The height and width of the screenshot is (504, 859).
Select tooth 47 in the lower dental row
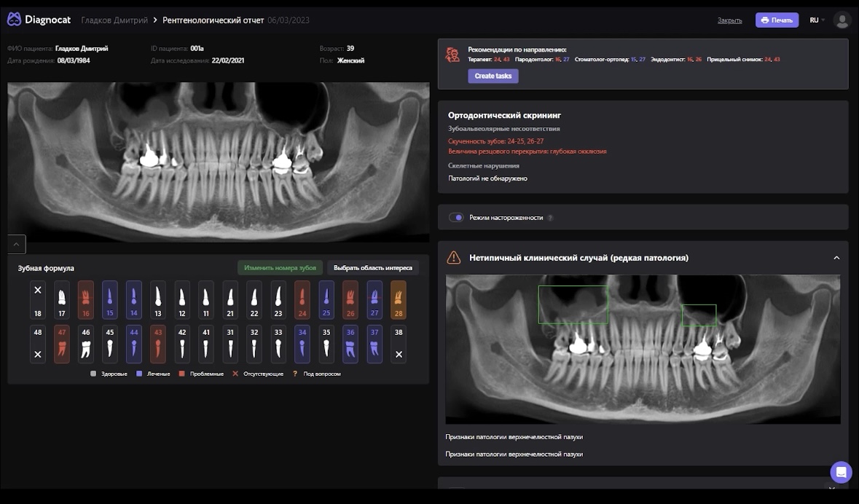pos(61,344)
